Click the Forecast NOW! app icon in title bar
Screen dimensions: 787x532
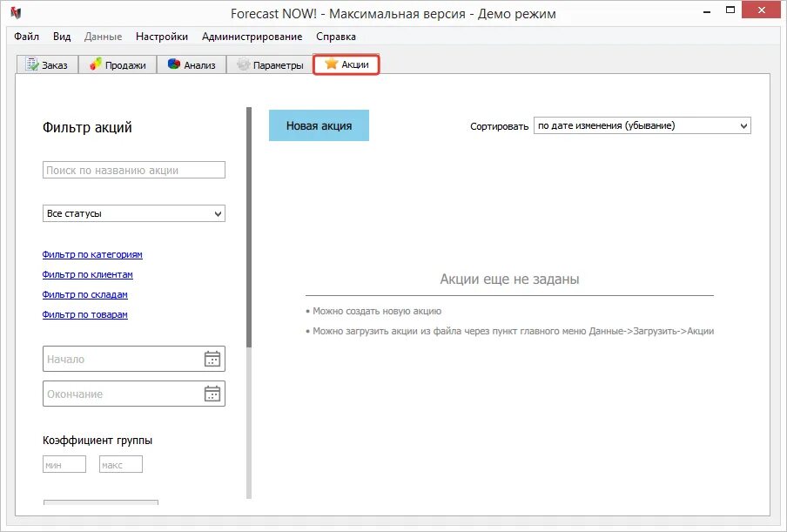pyautogui.click(x=16, y=13)
